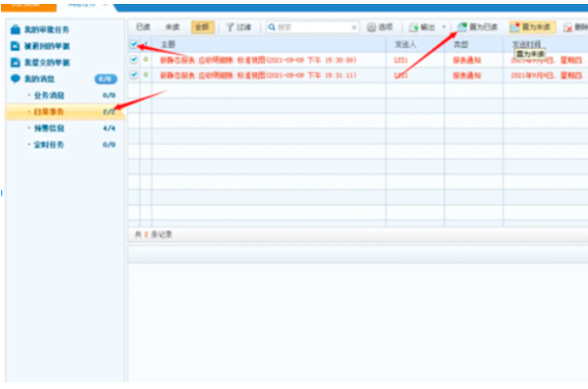Open 过滤 filter funnel icon
The height and width of the screenshot is (389, 588).
(229, 27)
